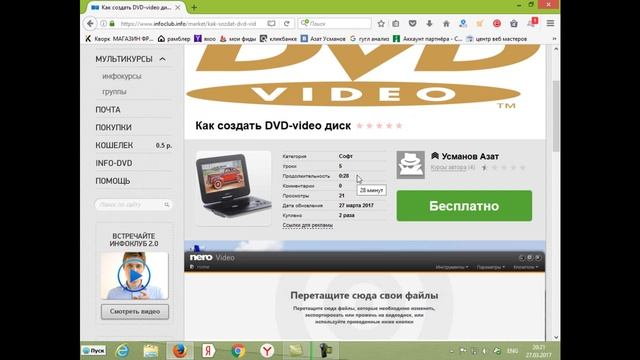Switch to Firefox on the taskbar

point(180,351)
